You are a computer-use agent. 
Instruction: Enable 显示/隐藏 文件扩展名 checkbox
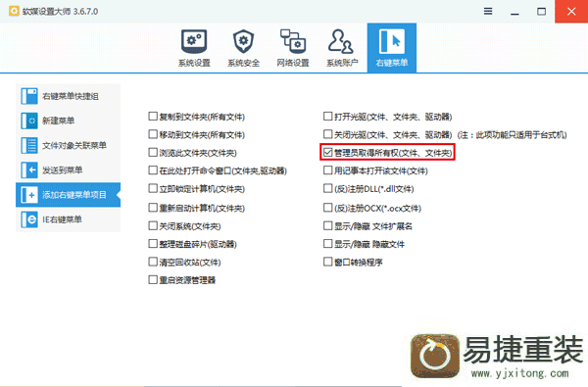[327, 225]
